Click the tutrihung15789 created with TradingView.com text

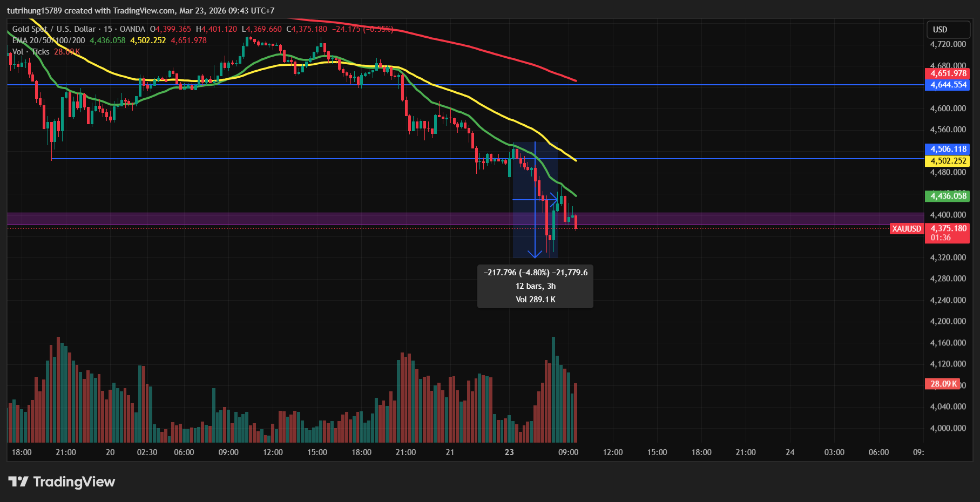pos(140,11)
